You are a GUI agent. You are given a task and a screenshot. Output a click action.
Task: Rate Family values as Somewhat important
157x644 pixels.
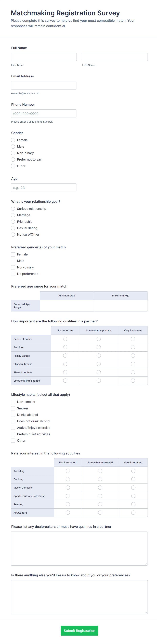point(99,356)
